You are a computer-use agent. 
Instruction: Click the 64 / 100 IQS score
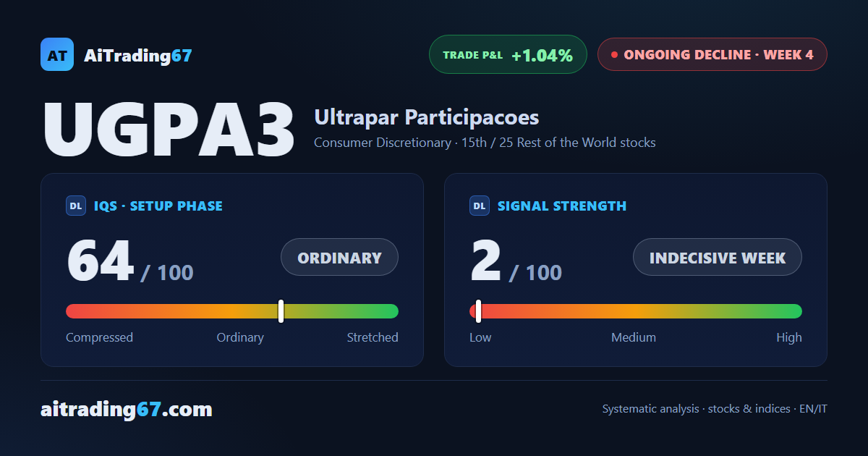point(130,262)
